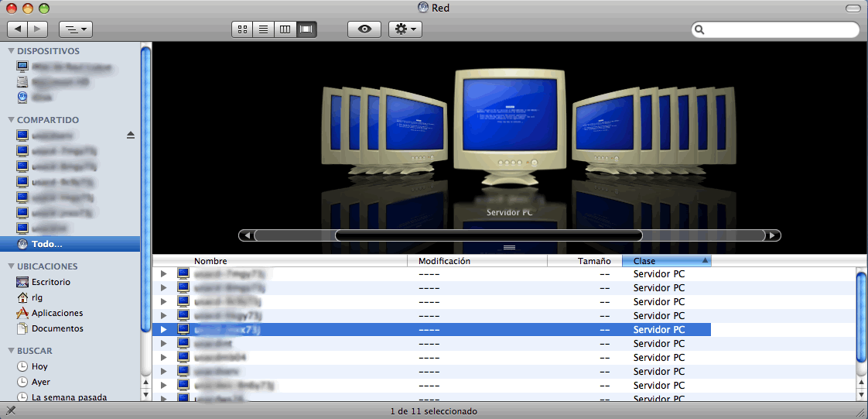
Task: Collapse the DISPOSITIVOS sidebar section
Action: (11, 51)
